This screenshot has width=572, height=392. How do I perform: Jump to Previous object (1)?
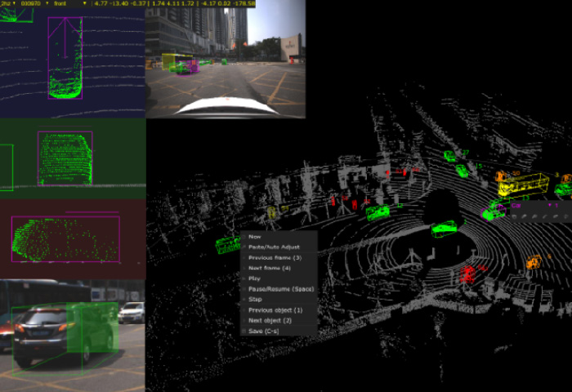click(275, 310)
